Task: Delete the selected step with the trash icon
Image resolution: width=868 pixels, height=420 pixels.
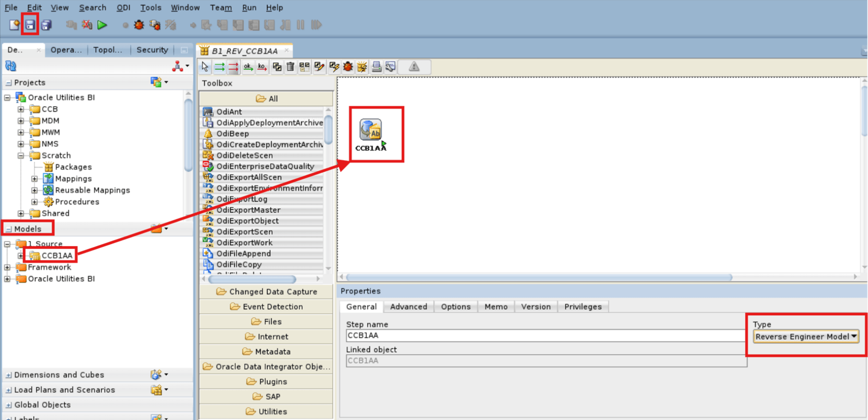Action: [290, 67]
